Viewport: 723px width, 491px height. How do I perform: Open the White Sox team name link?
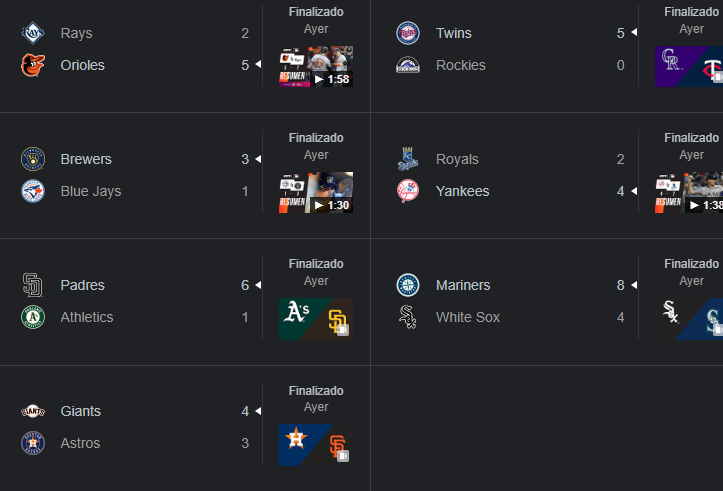468,317
